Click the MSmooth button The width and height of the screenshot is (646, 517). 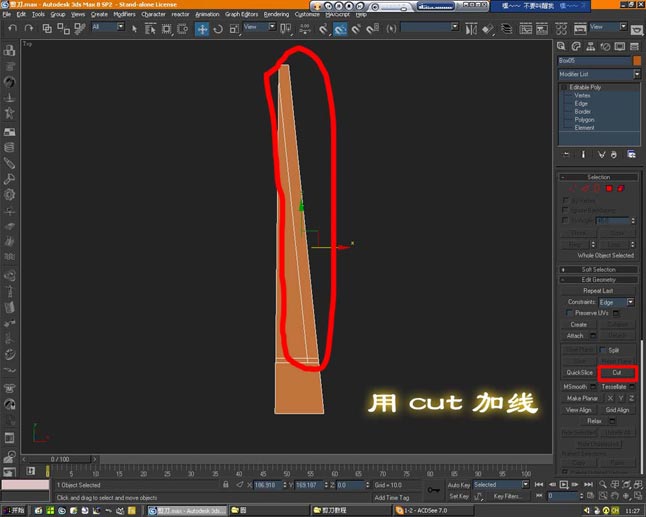coord(575,387)
